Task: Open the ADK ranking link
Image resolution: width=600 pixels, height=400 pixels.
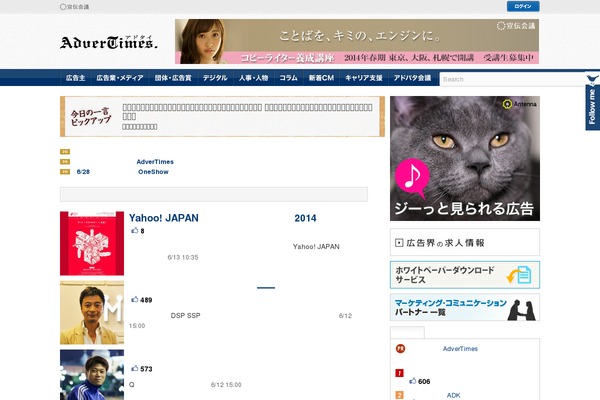Action: click(x=453, y=395)
